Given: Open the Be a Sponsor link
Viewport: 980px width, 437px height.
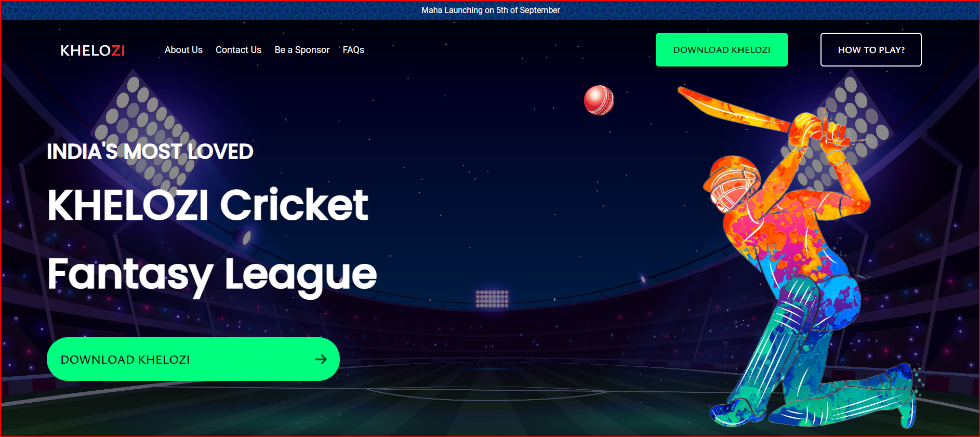Looking at the screenshot, I should pyautogui.click(x=302, y=50).
